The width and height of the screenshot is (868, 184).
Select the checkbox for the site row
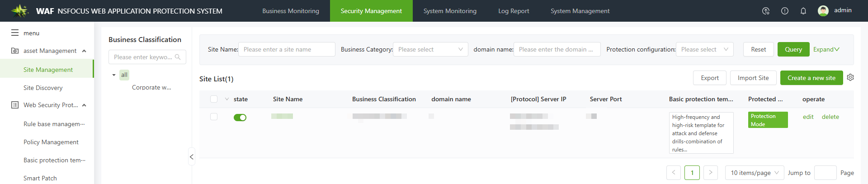point(214,117)
